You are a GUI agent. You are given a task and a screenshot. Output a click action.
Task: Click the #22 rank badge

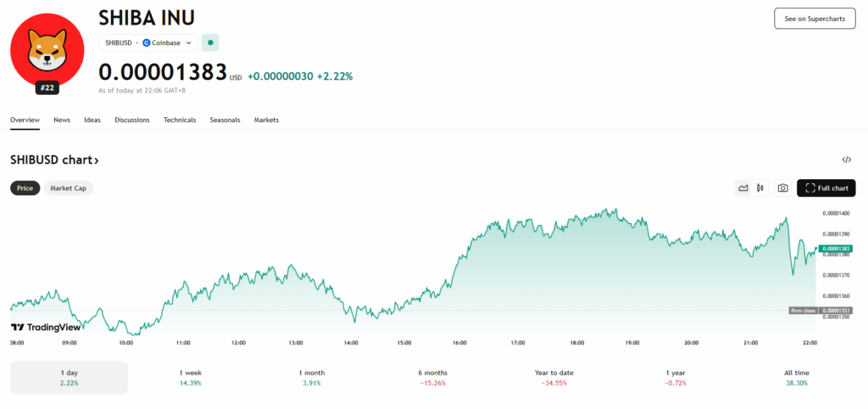47,87
